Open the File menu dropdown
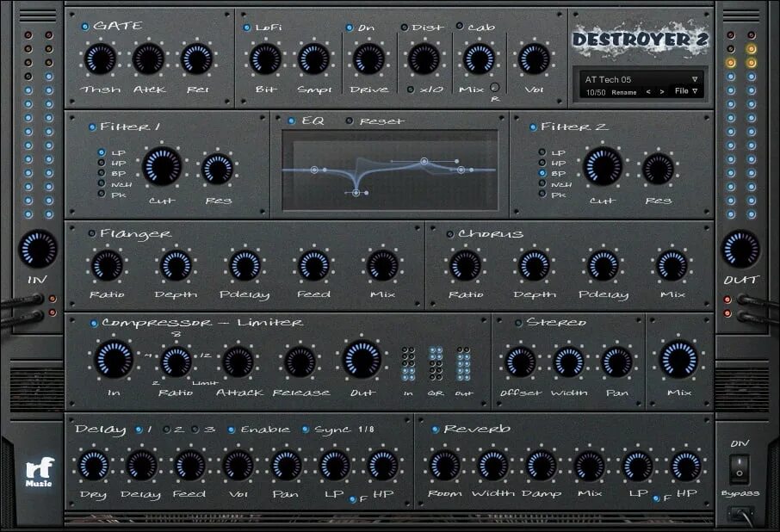Screen dimensions: 780x532 [x=686, y=91]
